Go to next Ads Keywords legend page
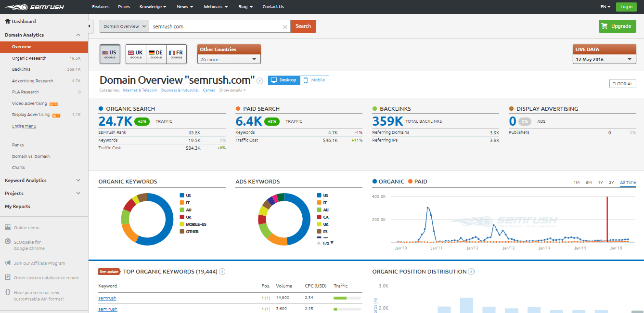The height and width of the screenshot is (313, 644). (x=332, y=243)
